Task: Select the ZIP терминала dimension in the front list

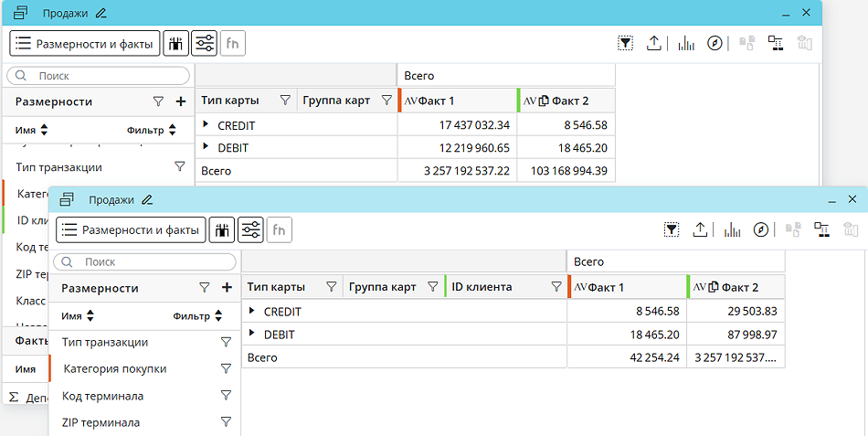Action: (101, 423)
